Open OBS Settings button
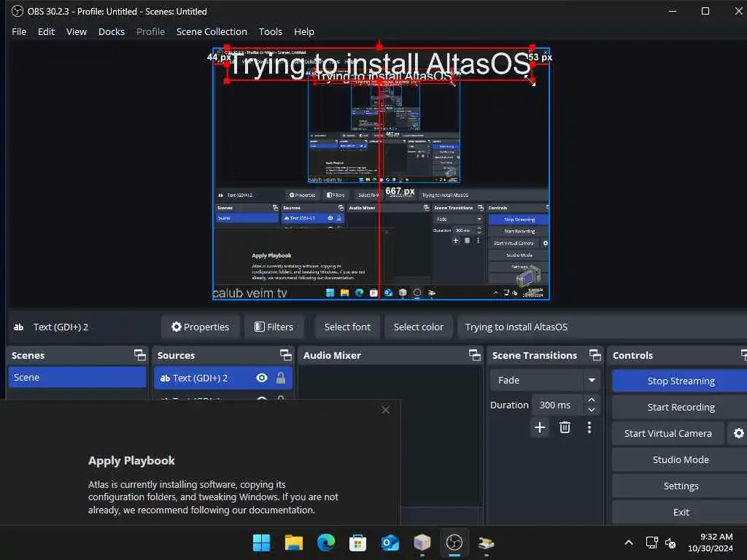The width and height of the screenshot is (747, 560). tap(681, 486)
